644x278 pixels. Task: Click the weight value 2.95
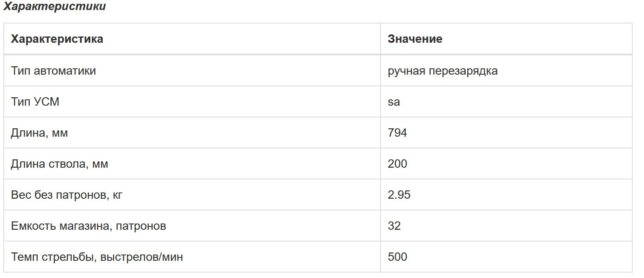[x=399, y=195]
